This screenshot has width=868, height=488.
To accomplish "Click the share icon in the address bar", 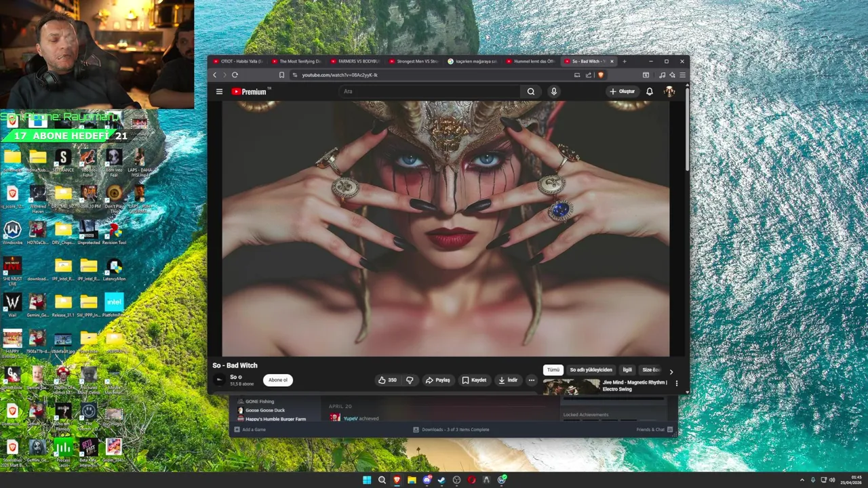I will point(589,75).
